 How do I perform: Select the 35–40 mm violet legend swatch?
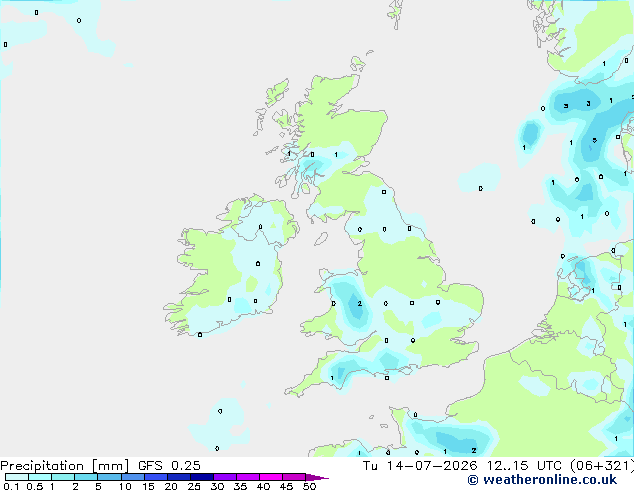coord(247,477)
